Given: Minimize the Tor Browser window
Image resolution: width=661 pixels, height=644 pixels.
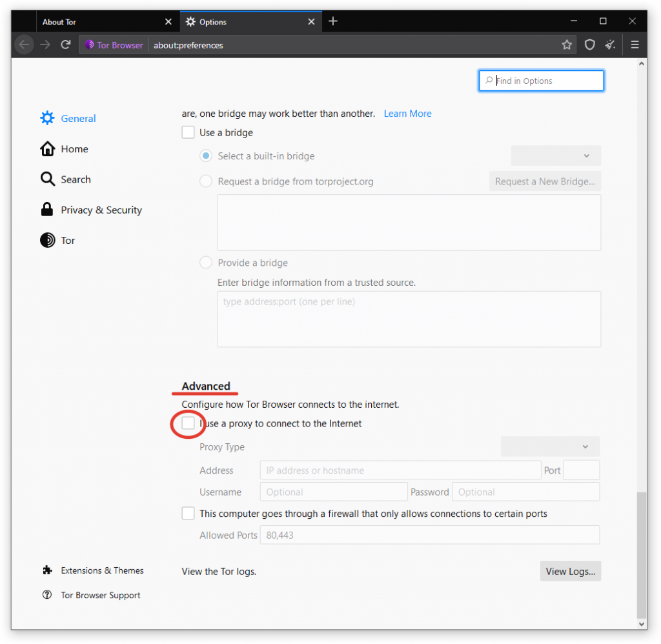Looking at the screenshot, I should click(573, 21).
